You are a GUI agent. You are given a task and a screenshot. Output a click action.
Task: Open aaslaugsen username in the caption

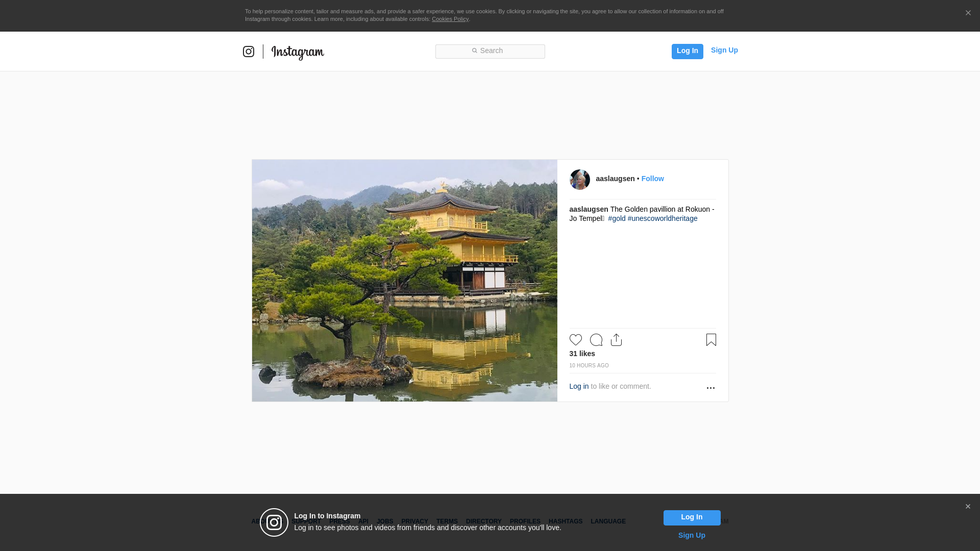coord(589,209)
